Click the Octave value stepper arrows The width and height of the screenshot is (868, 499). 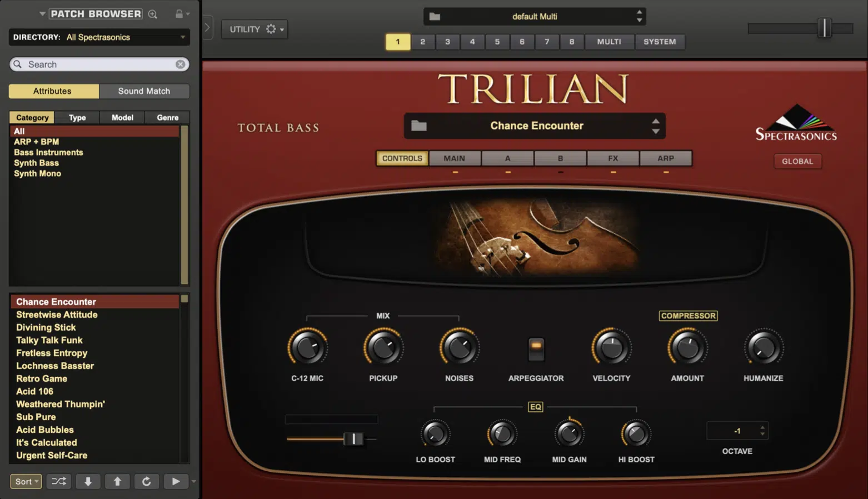[762, 431]
